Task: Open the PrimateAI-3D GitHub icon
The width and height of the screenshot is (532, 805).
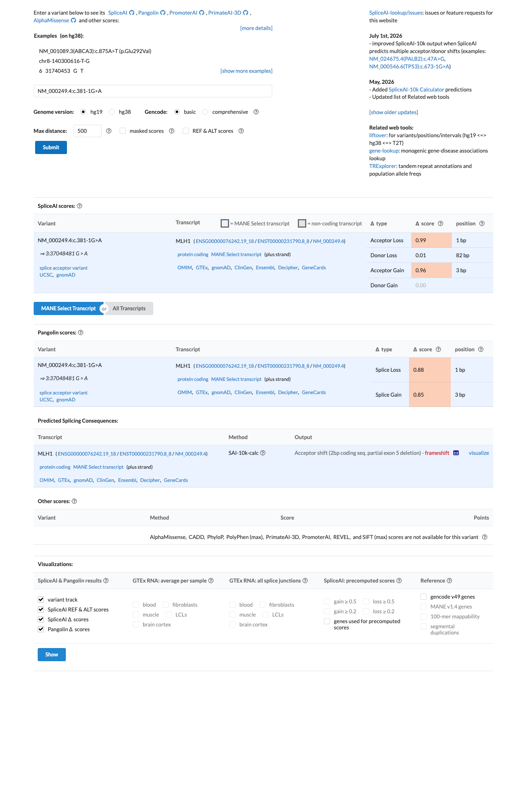Action: pyautogui.click(x=246, y=13)
